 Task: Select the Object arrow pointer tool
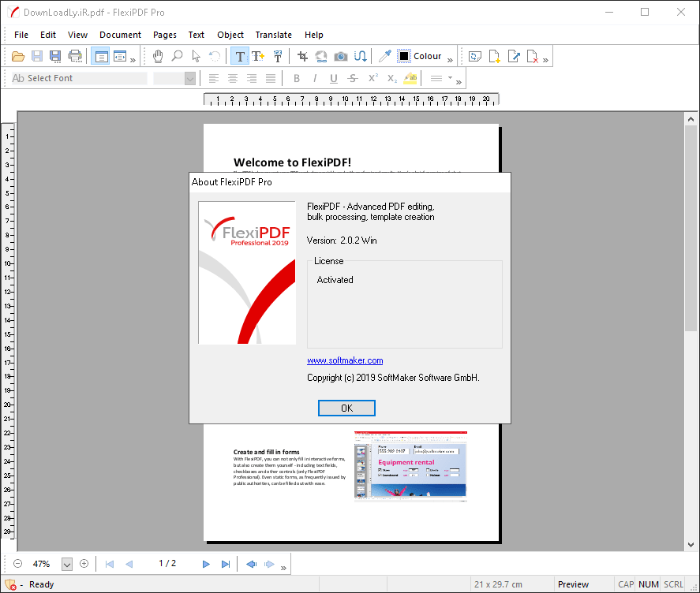coord(196,56)
